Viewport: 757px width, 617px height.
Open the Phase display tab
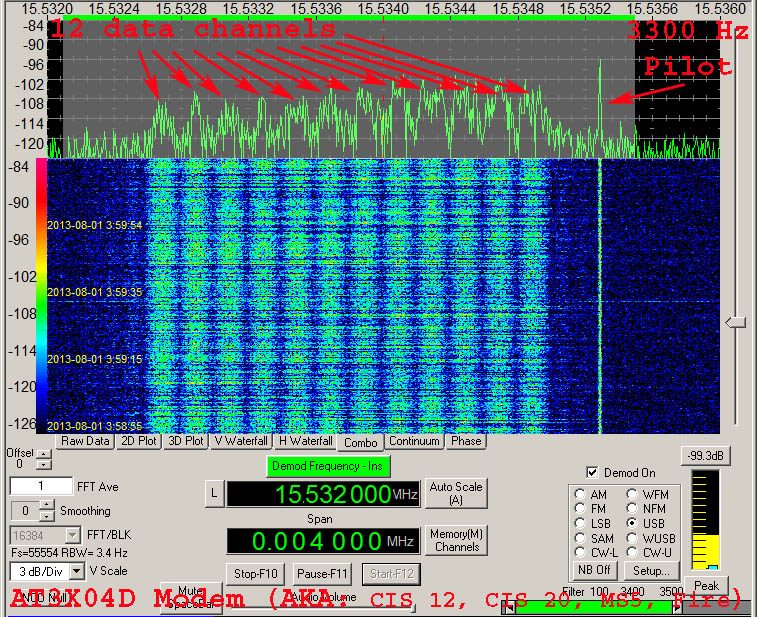click(466, 441)
